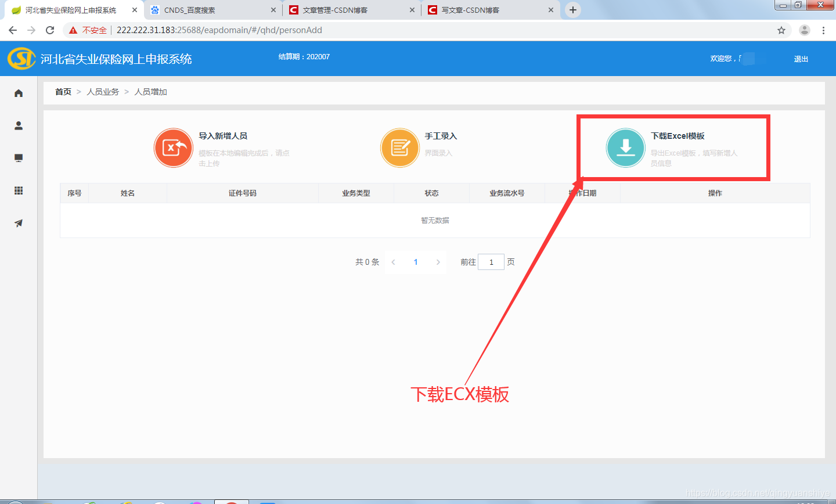
Task: Click 业务类型 column header
Action: [356, 193]
